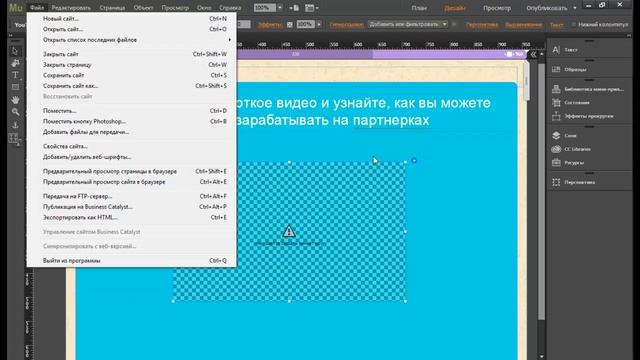Choose 'Сохранить сайт как...' menu entry
Image resolution: width=640 pixels, height=360 pixels.
pos(131,86)
